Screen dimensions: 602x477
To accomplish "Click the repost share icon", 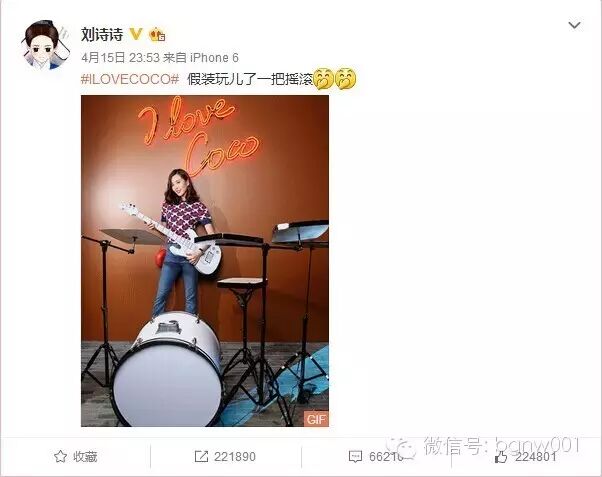I will point(201,457).
